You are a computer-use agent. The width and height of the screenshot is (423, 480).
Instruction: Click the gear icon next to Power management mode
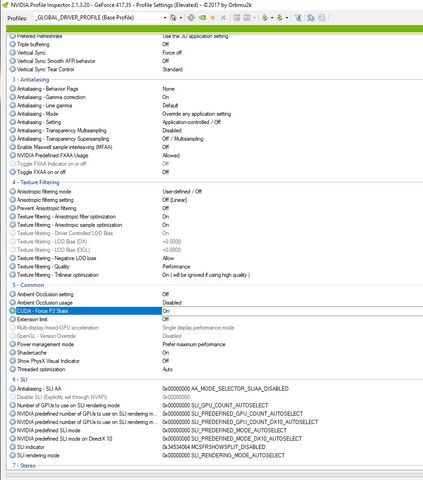[x=13, y=344]
